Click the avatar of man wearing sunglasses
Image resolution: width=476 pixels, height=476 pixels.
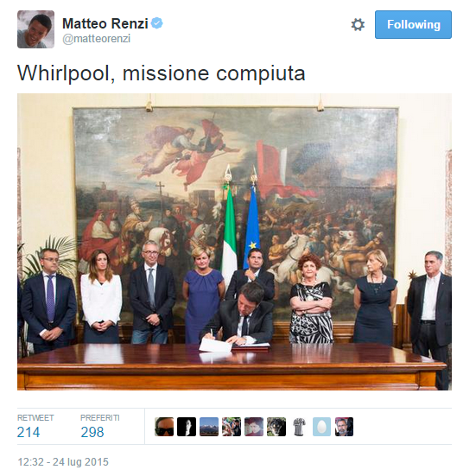(x=164, y=427)
